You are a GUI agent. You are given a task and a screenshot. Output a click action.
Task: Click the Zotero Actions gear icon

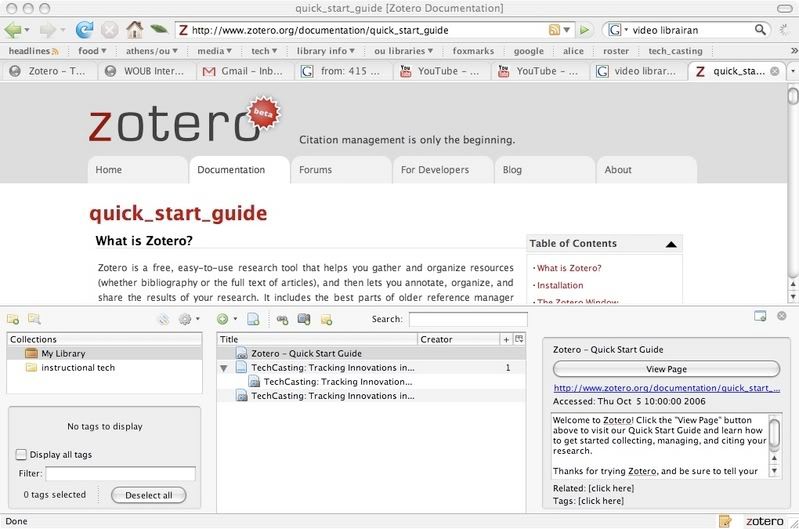pyautogui.click(x=185, y=319)
